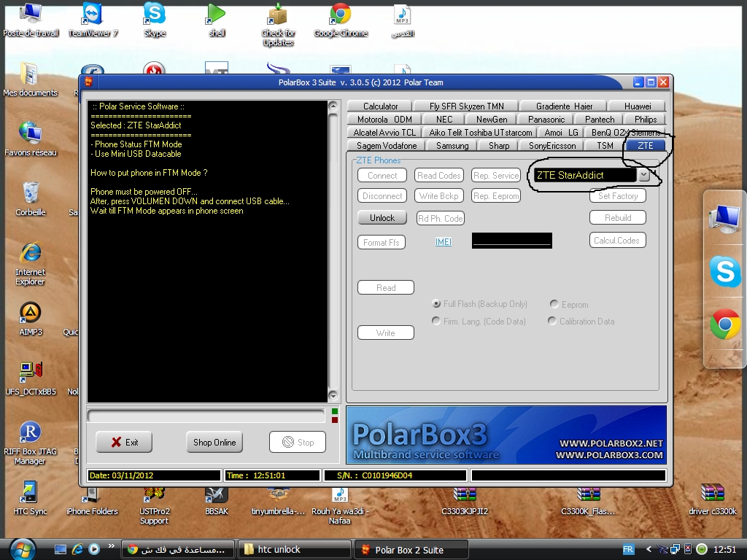The image size is (747, 560).
Task: Open TeamViewer 7 desktop shortcut
Action: pos(93,20)
